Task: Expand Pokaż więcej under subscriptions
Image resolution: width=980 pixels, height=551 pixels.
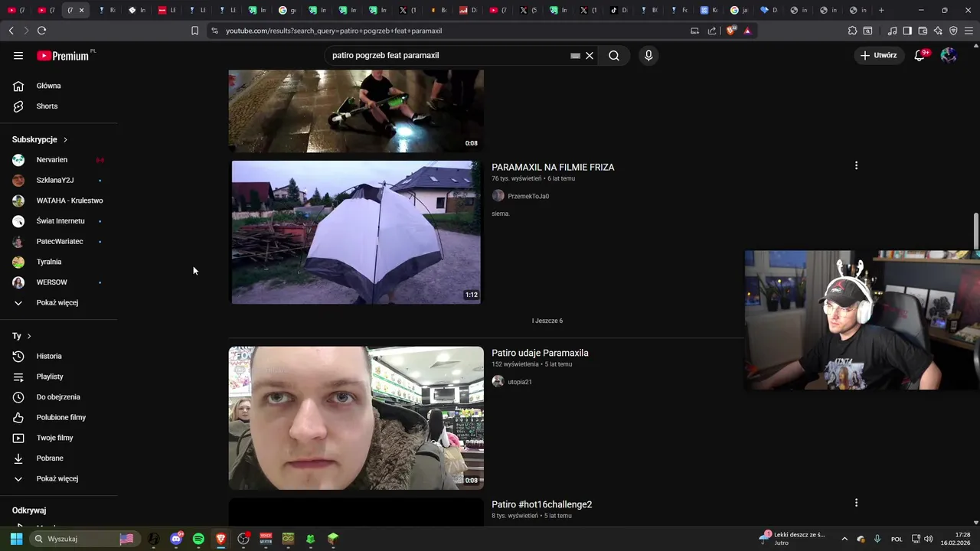Action: point(59,302)
